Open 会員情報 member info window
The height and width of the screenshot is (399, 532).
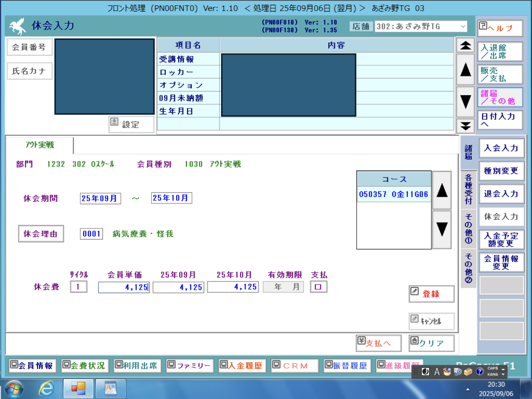(32, 366)
